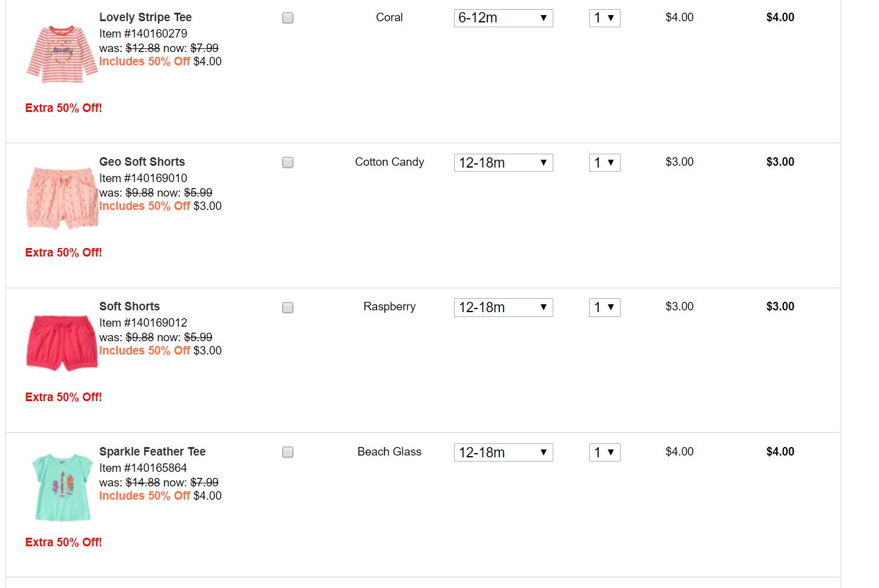Viewport: 879px width, 588px height.
Task: Click the Geo Soft Shorts title link
Action: [142, 162]
